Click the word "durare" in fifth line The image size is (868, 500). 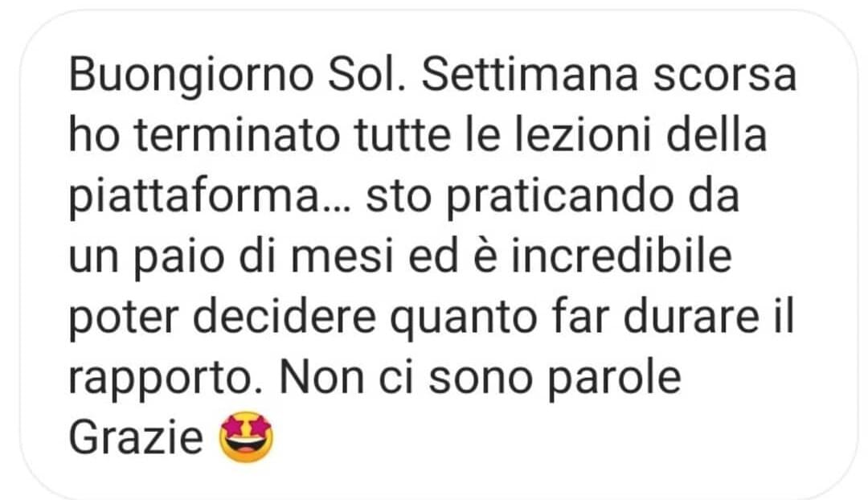(691, 318)
